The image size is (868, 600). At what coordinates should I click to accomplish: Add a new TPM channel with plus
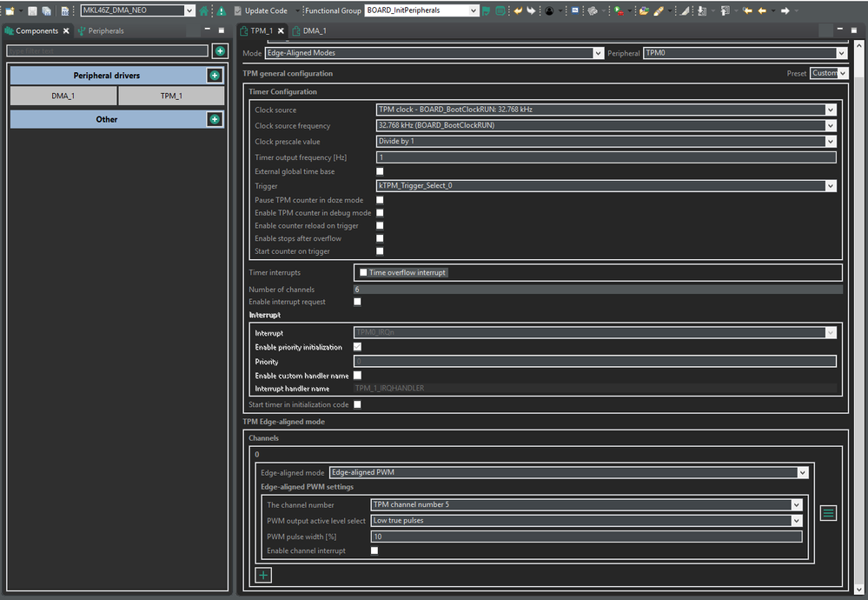pyautogui.click(x=263, y=575)
